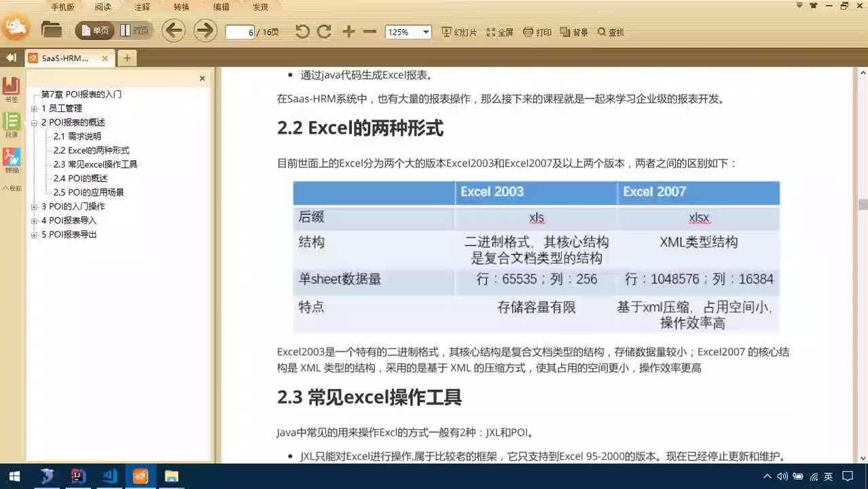Screen dimensions: 868x489
Task: Jump to '2.1 需求说明' in outline
Action: click(77, 137)
